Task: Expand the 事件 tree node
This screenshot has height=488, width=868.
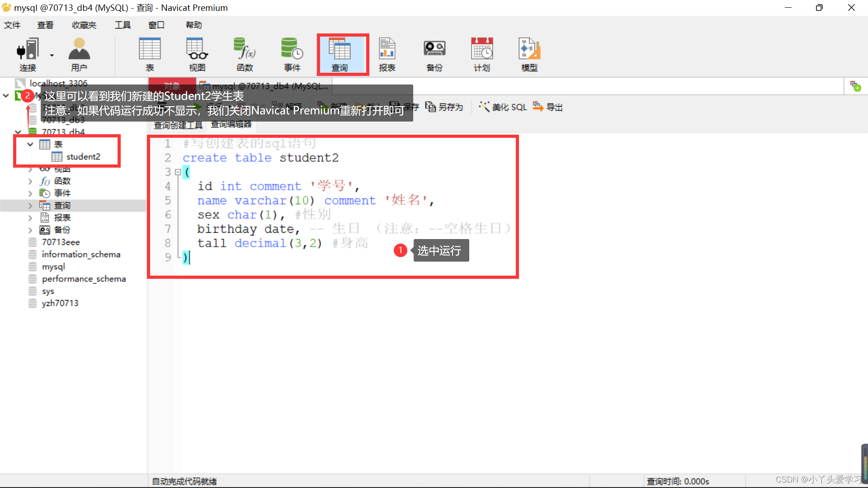Action: coord(30,193)
